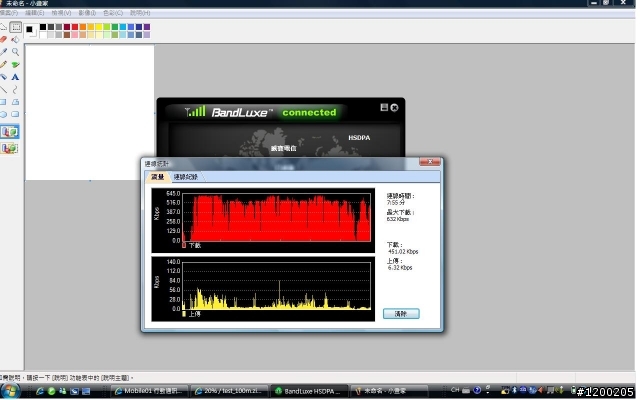This screenshot has height=400, width=640.
Task: Open the 檢視(V) menu in Paint
Action: coord(61,13)
